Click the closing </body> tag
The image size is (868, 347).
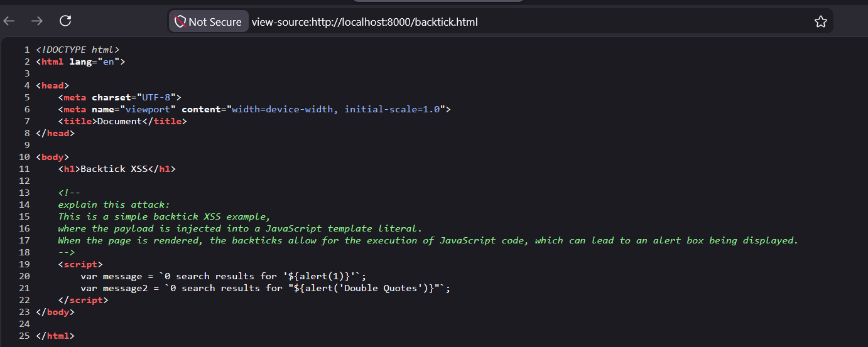[55, 312]
